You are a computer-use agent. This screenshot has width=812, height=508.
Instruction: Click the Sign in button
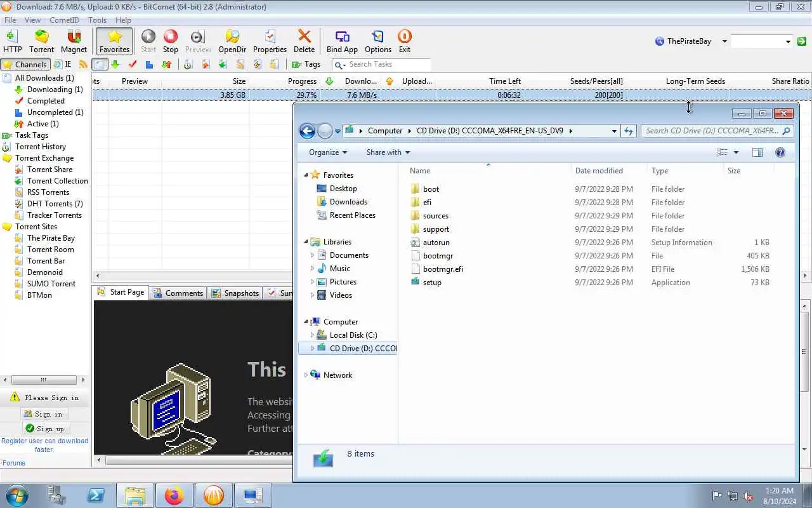point(43,414)
